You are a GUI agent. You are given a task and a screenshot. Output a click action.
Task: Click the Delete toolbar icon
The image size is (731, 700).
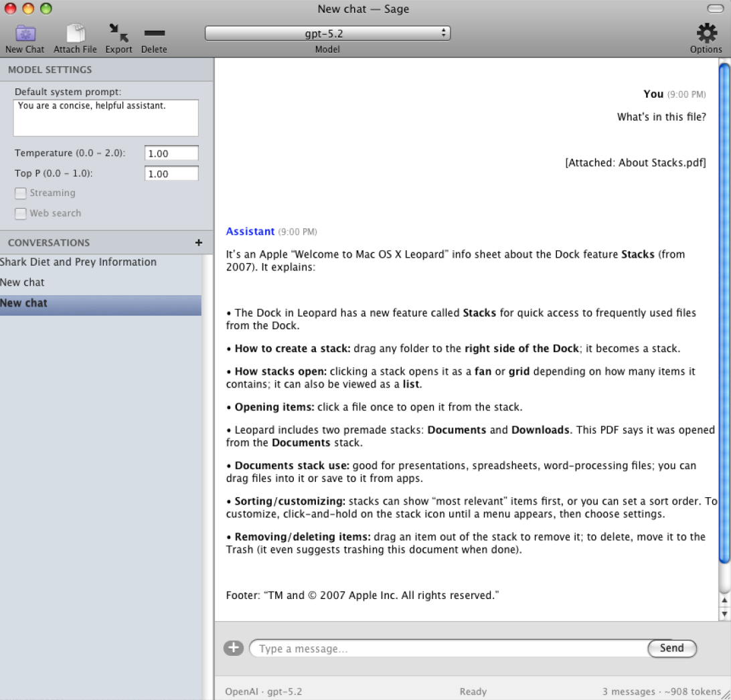[x=155, y=33]
